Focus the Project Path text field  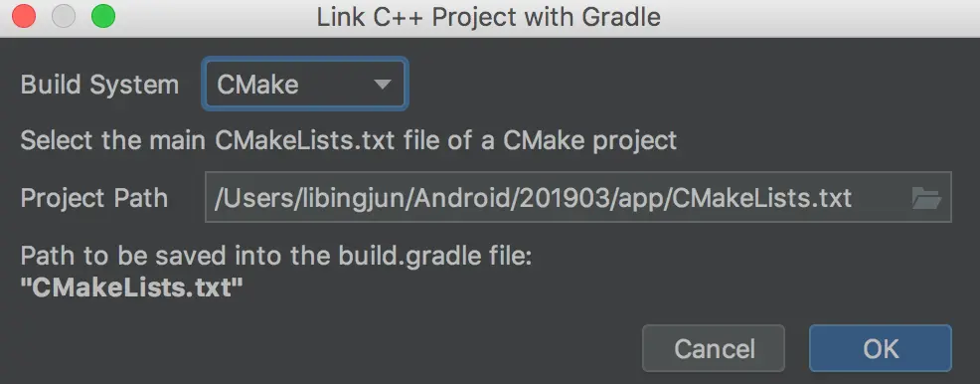coord(578,197)
